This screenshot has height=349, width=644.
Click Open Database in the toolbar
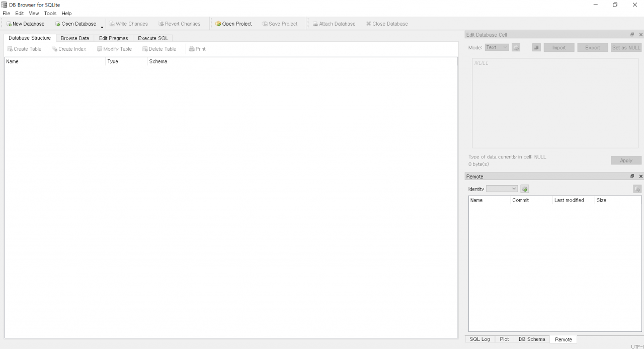pyautogui.click(x=75, y=24)
